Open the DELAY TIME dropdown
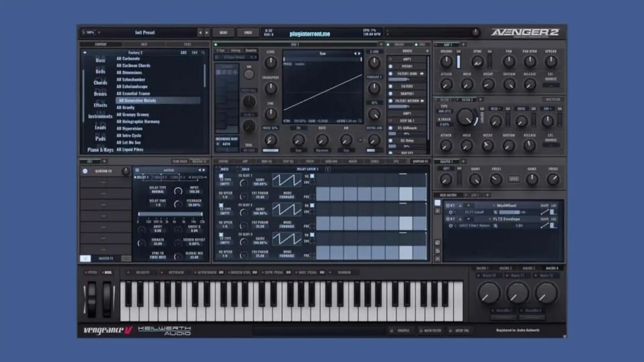Screen dimensions: 644x362 point(158,204)
